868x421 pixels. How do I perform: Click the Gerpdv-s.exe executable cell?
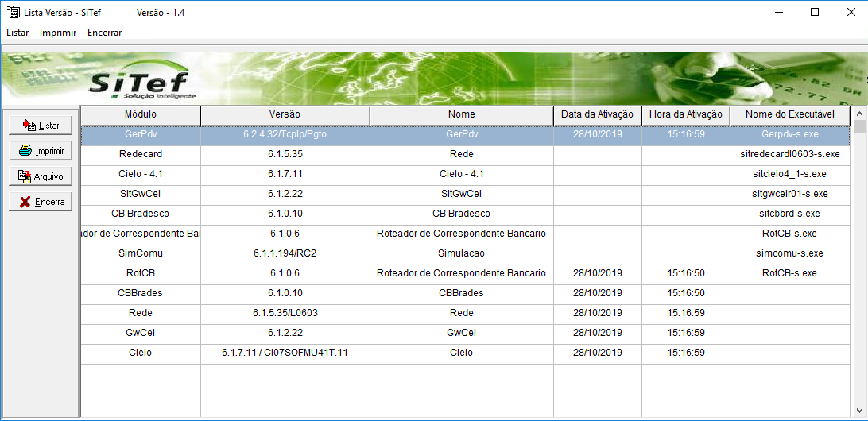(x=789, y=134)
